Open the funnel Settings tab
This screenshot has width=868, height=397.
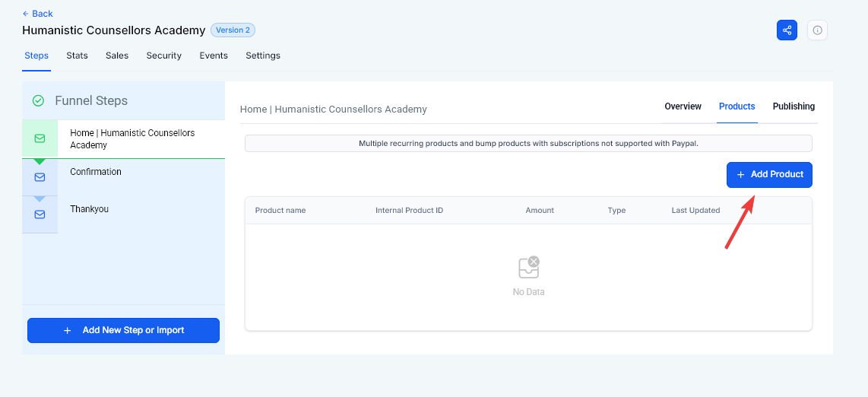click(x=263, y=56)
